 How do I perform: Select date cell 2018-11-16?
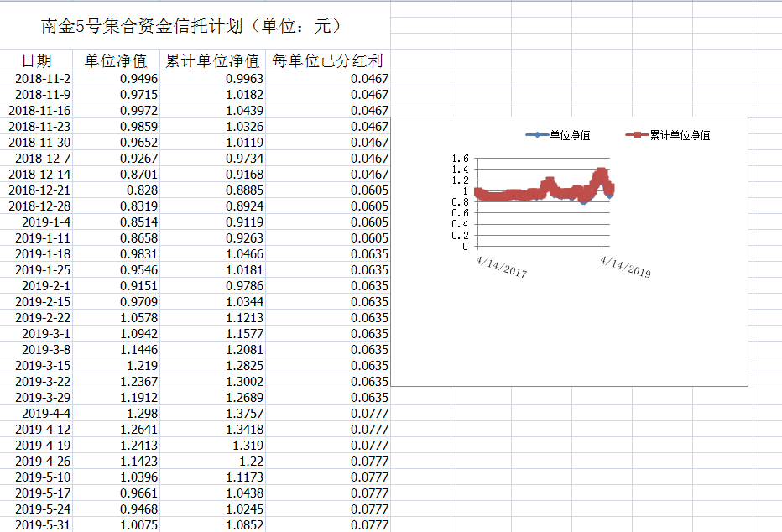click(x=36, y=110)
